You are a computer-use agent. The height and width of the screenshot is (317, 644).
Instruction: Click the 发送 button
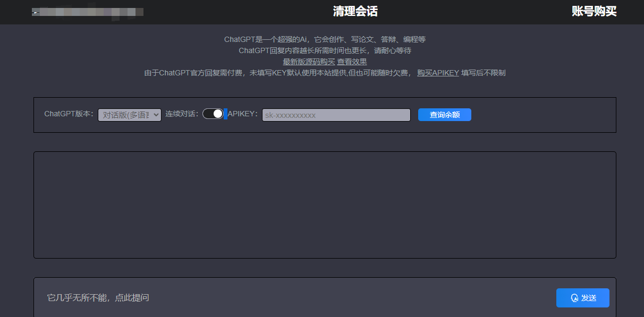(x=583, y=298)
